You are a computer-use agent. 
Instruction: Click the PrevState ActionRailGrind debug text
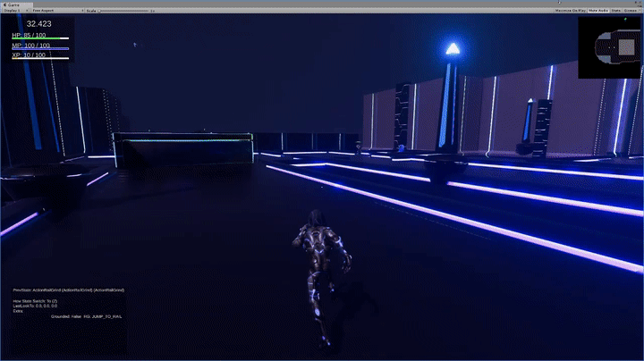(x=68, y=290)
